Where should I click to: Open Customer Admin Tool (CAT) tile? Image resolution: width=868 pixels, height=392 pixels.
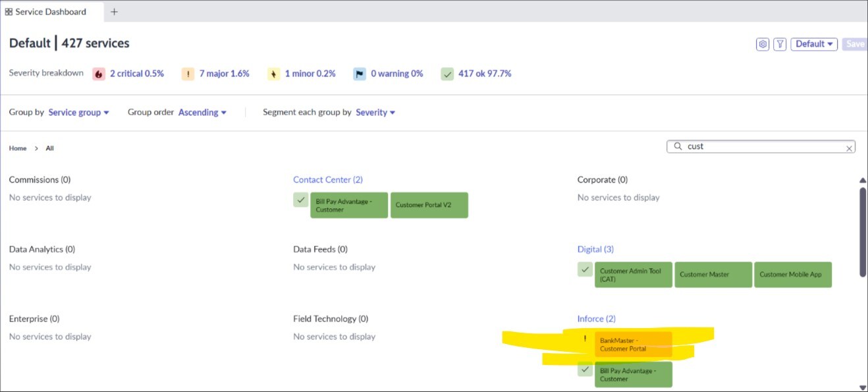tap(634, 275)
